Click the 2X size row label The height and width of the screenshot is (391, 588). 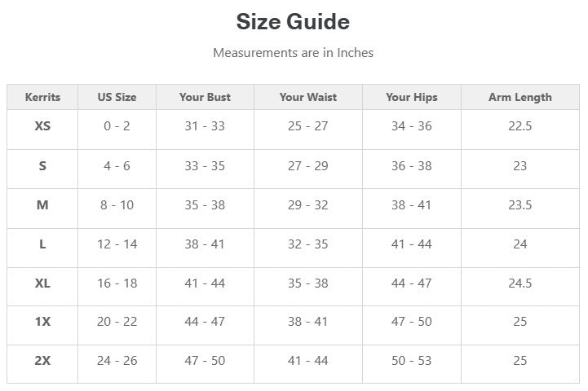coord(42,361)
